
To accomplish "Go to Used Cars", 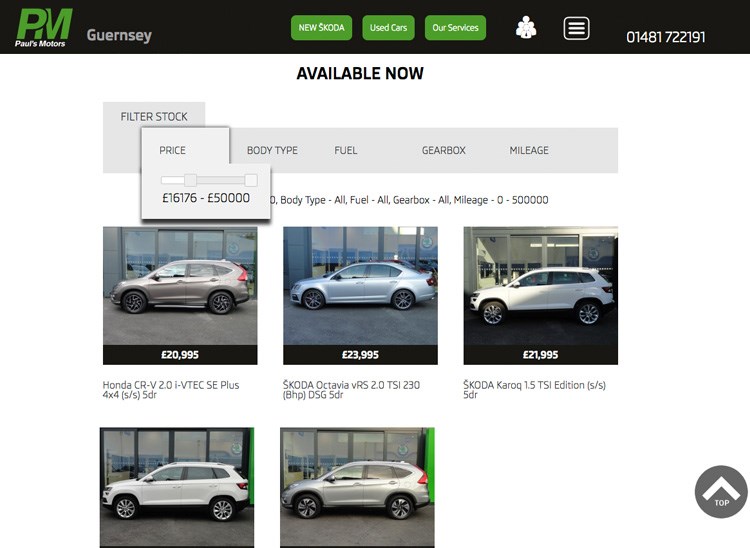I will point(388,28).
